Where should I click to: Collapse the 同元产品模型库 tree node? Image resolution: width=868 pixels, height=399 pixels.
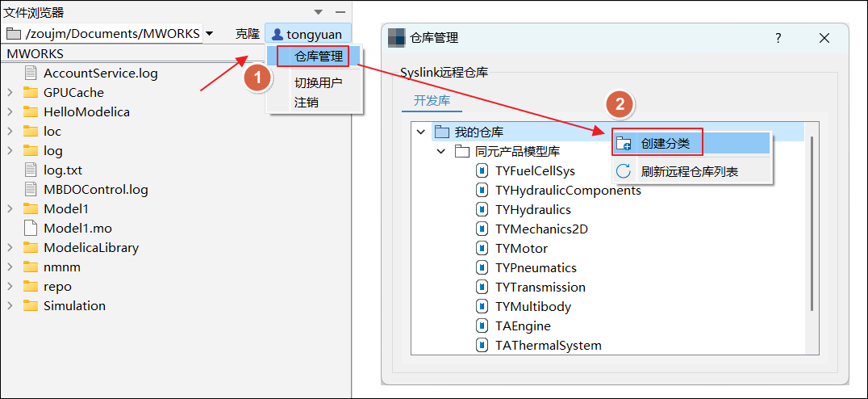coord(440,152)
